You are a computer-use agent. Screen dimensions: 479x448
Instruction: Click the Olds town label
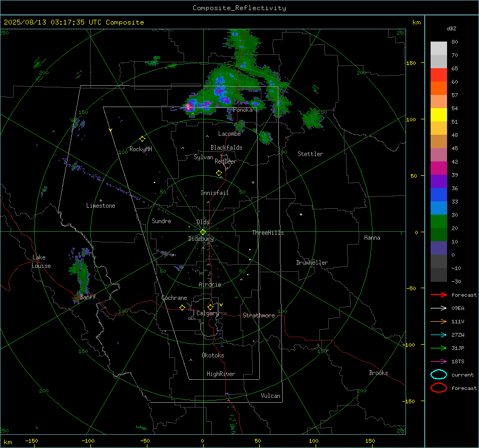(x=203, y=222)
